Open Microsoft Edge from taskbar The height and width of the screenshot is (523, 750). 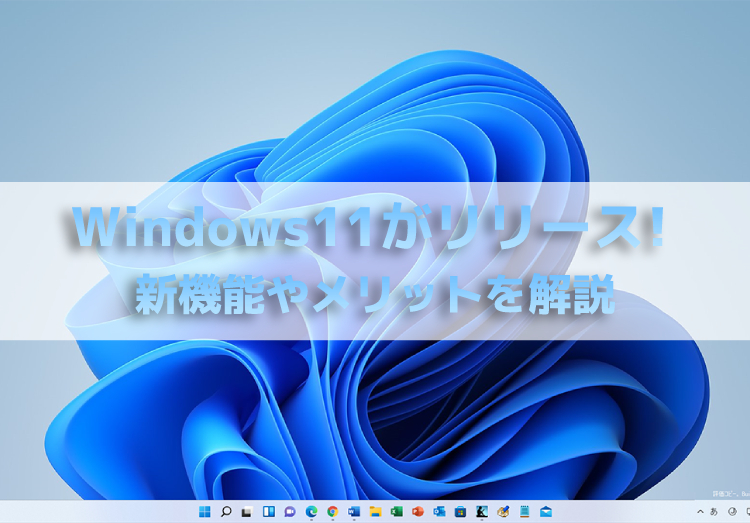(311, 512)
